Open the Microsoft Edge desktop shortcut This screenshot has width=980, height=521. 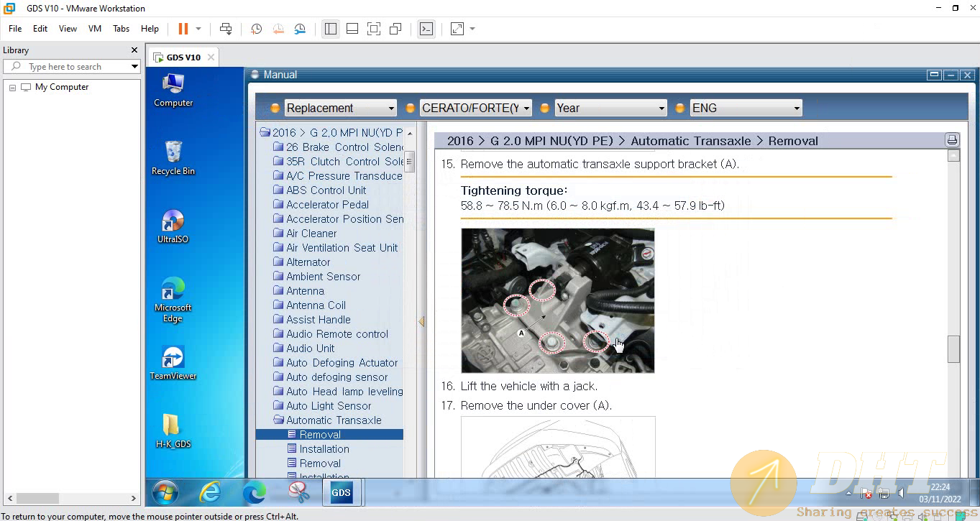coord(173,300)
